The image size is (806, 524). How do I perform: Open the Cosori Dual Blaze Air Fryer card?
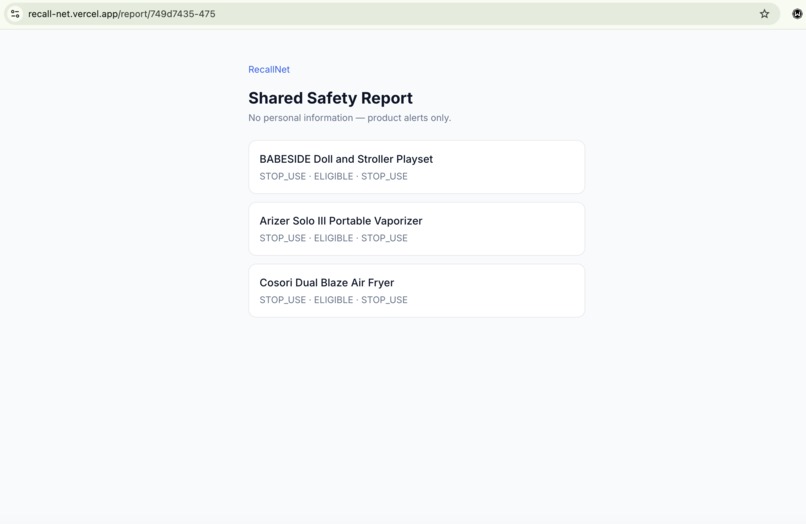point(416,291)
